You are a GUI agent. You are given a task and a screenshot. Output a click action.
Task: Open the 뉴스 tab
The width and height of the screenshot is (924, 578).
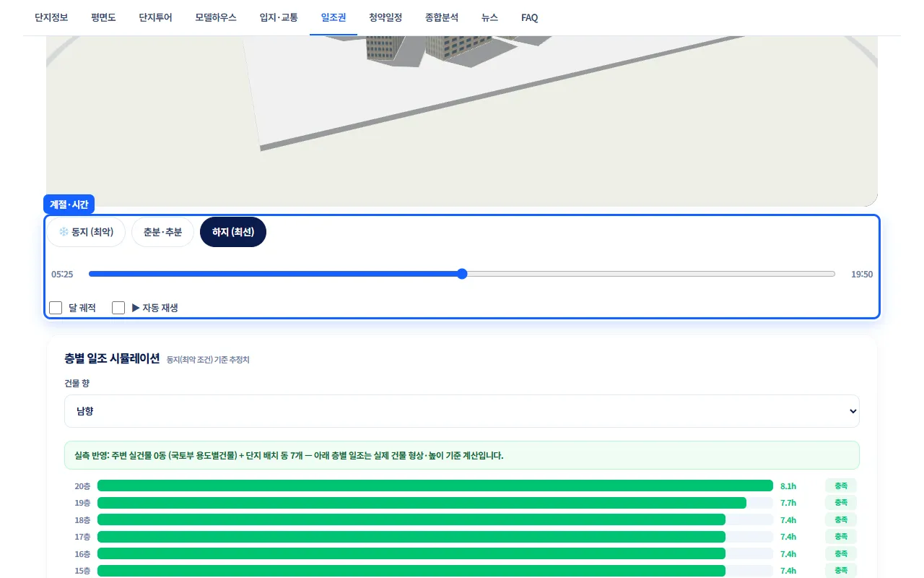pyautogui.click(x=489, y=17)
